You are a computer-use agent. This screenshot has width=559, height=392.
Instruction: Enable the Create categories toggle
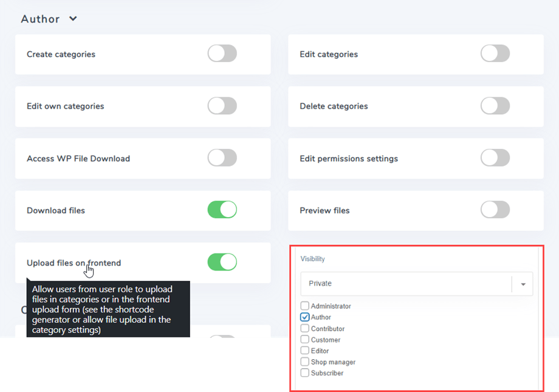pos(222,53)
